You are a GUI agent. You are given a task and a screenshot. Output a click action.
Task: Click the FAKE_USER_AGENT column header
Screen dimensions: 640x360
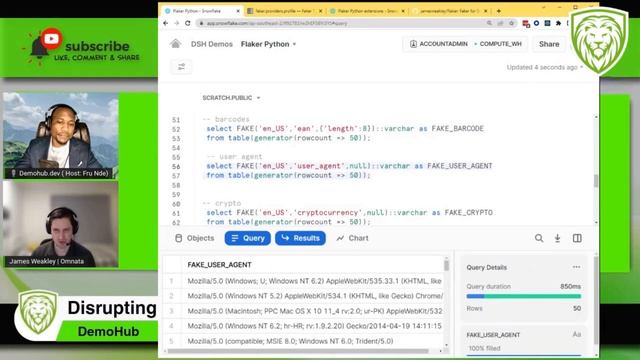point(219,264)
